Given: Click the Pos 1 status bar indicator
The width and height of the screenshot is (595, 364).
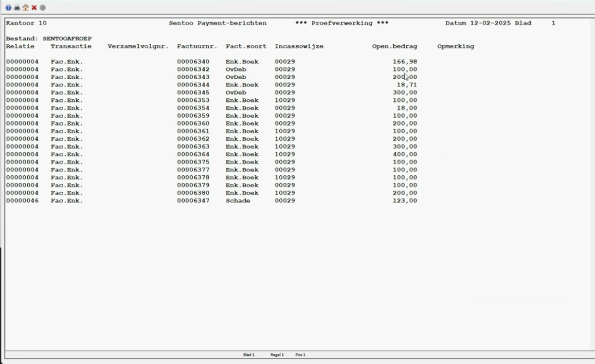Looking at the screenshot, I should pyautogui.click(x=300, y=355).
